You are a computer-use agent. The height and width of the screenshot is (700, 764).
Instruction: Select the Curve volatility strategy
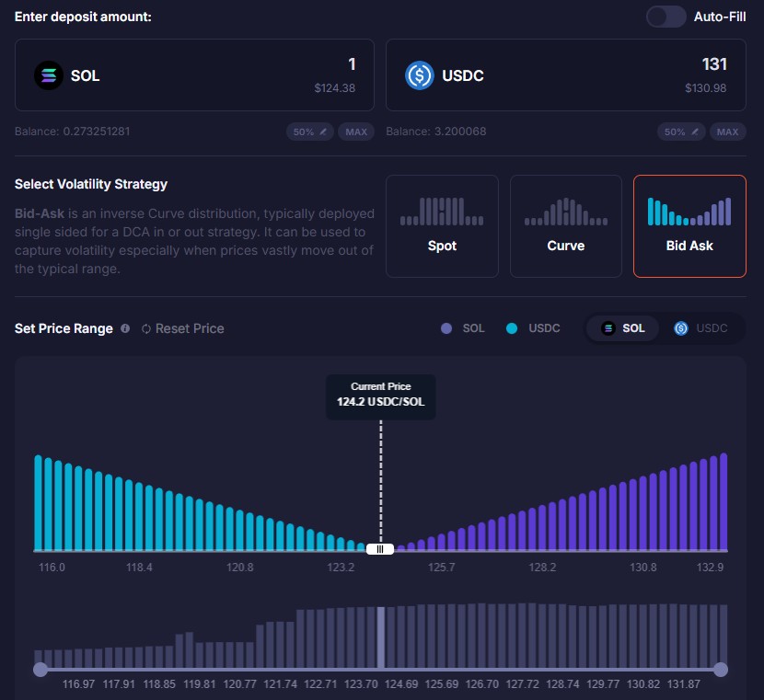[x=565, y=226]
